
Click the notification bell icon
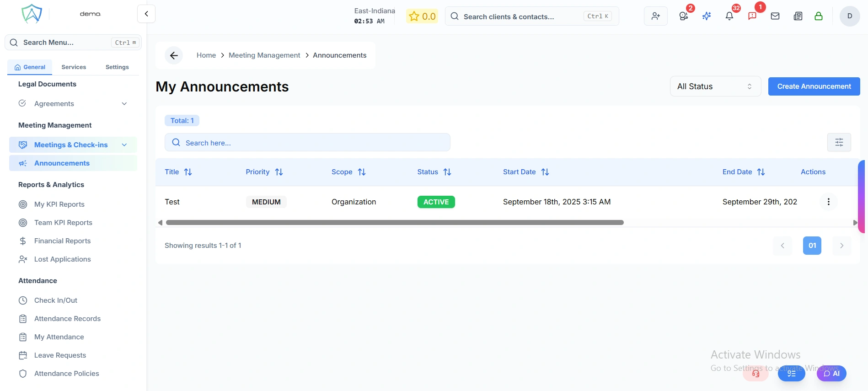[x=729, y=16]
